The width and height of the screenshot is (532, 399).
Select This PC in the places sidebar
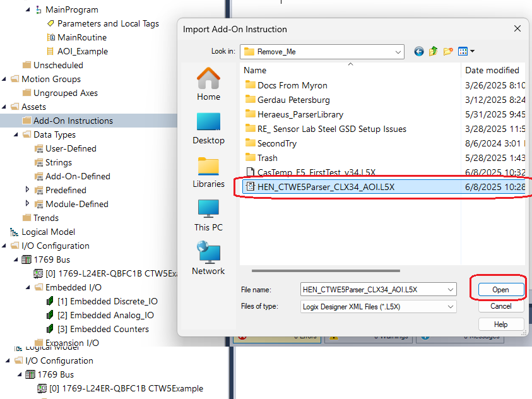pyautogui.click(x=208, y=215)
